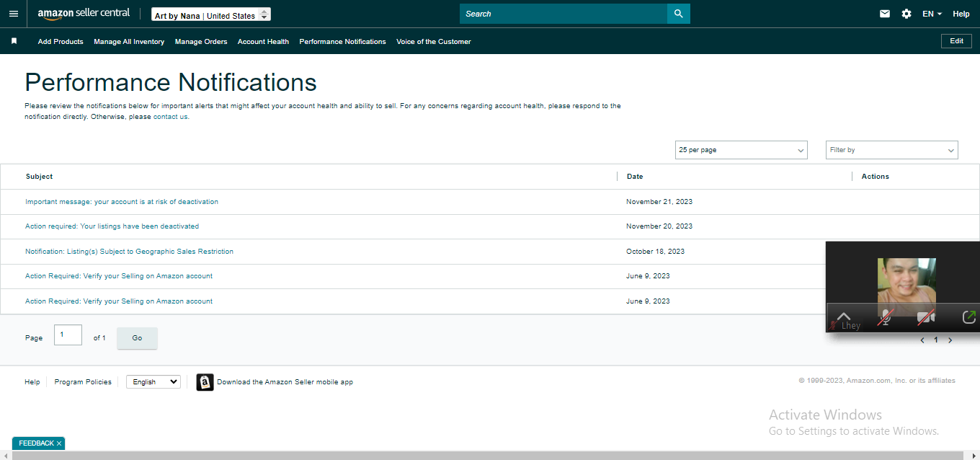Screen dimensions: 980x460
Task: Click the contact us link
Action: coord(170,117)
